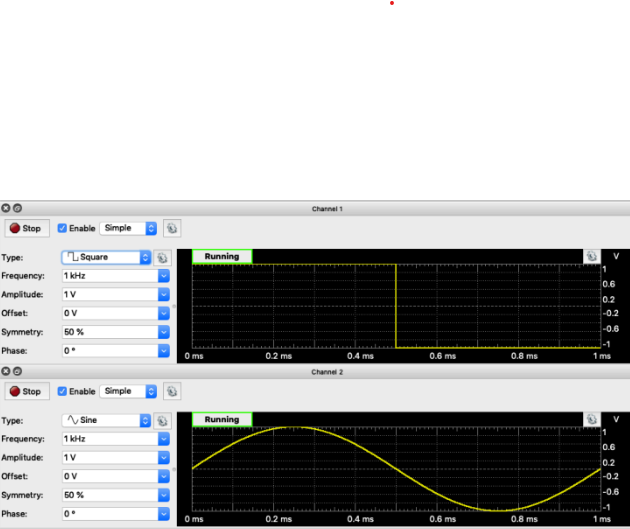Close the Channel 1 panel
The width and height of the screenshot is (630, 529).
click(x=6, y=208)
